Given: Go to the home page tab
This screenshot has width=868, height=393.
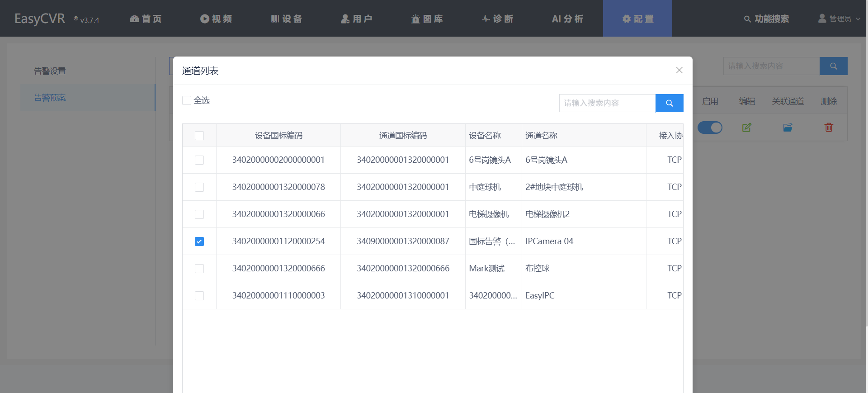Looking at the screenshot, I should (x=146, y=19).
